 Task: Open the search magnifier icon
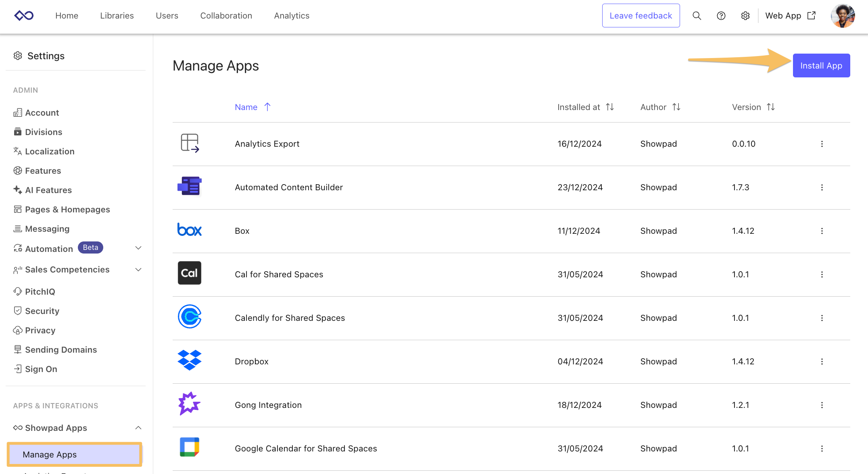pyautogui.click(x=697, y=16)
